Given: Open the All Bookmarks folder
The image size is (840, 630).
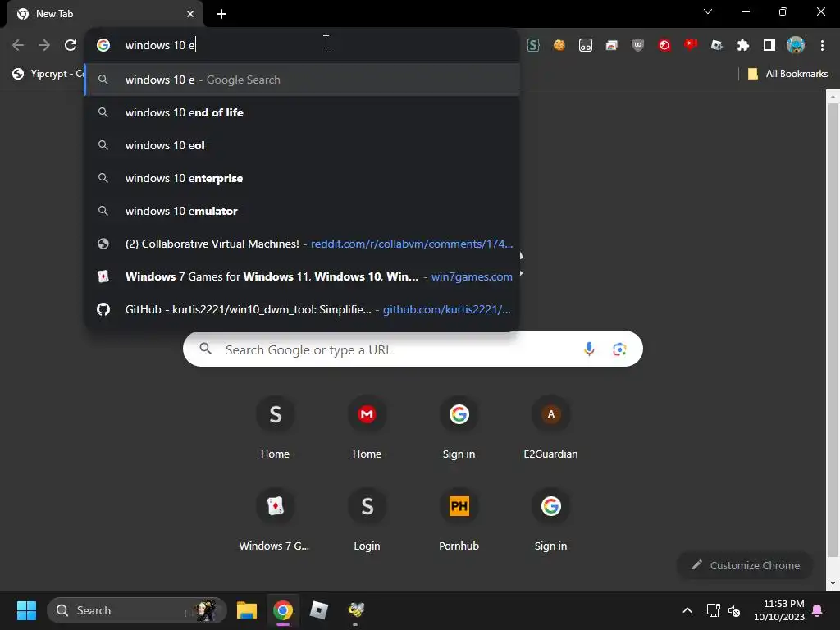Looking at the screenshot, I should (x=787, y=73).
